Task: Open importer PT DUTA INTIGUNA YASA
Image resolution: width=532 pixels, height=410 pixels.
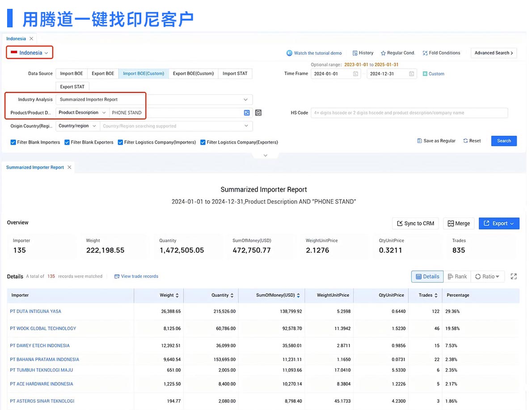Action: 36,311
